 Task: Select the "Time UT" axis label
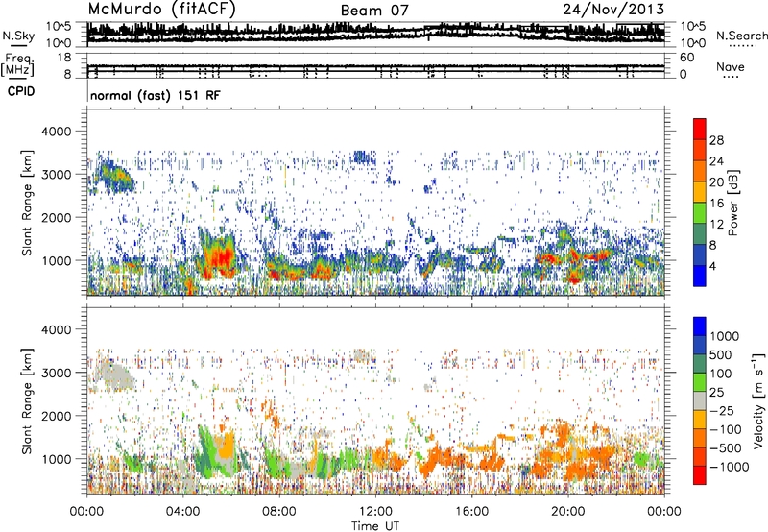click(375, 526)
